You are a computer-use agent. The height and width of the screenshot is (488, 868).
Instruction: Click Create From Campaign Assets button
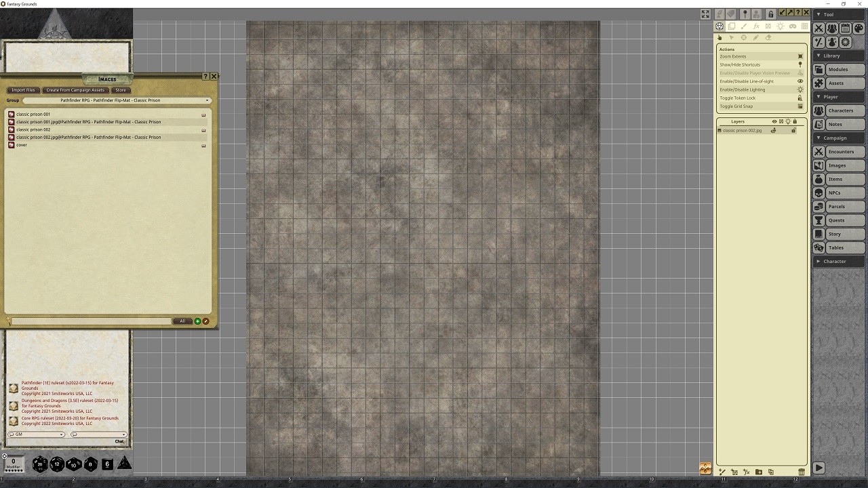pos(75,90)
